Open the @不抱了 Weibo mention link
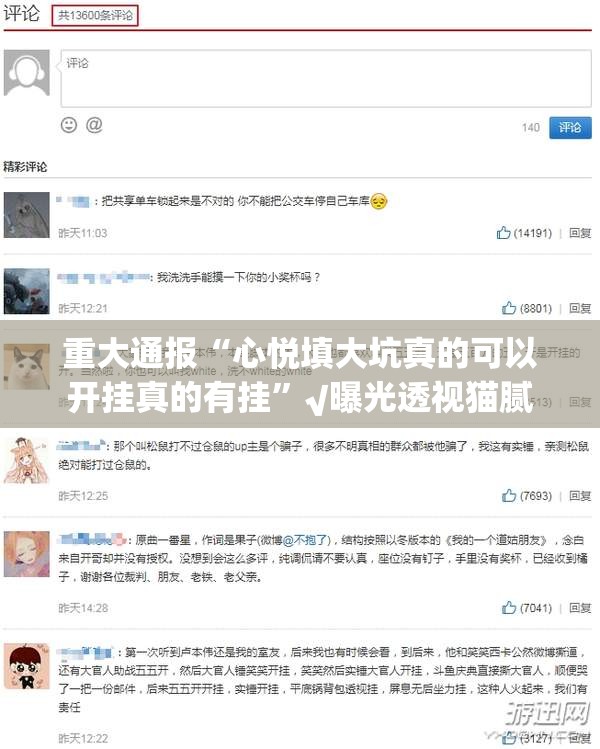Image resolution: width=600 pixels, height=749 pixels. coord(305,540)
